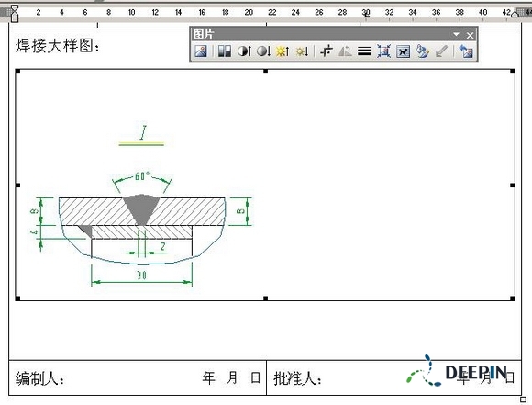Open the Line Style options

pos(364,51)
